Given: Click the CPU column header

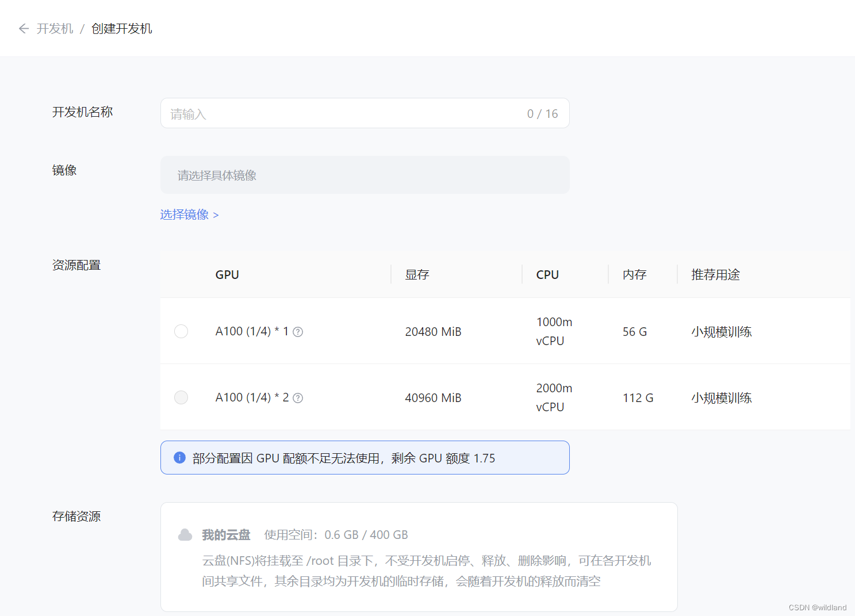Looking at the screenshot, I should pos(547,275).
